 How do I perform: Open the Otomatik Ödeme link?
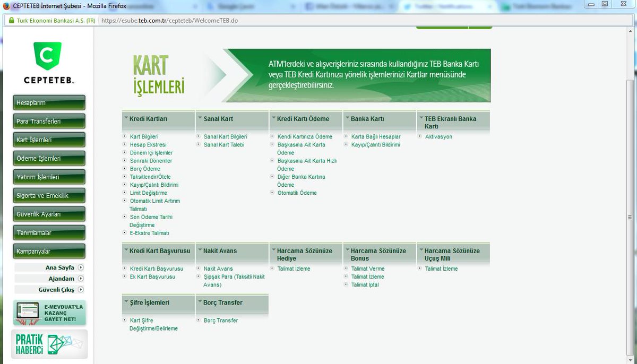[297, 193]
